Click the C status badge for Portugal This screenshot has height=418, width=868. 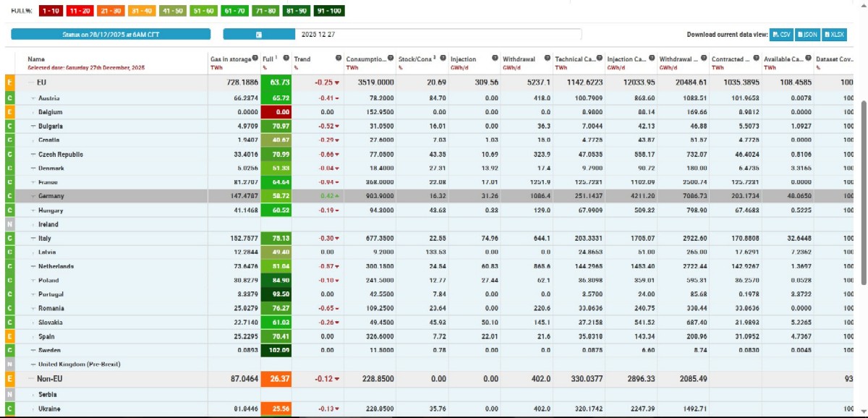coord(9,294)
